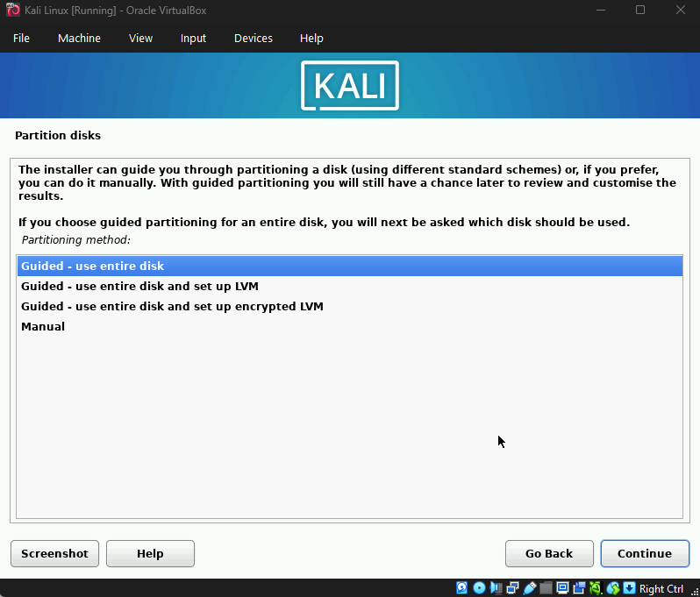Click the audio status icon
The height and width of the screenshot is (597, 700).
(496, 588)
